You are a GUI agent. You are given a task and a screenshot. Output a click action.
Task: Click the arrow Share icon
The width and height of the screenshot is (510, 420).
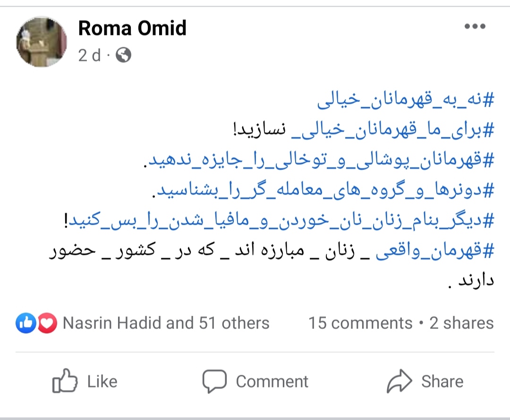[x=399, y=381]
